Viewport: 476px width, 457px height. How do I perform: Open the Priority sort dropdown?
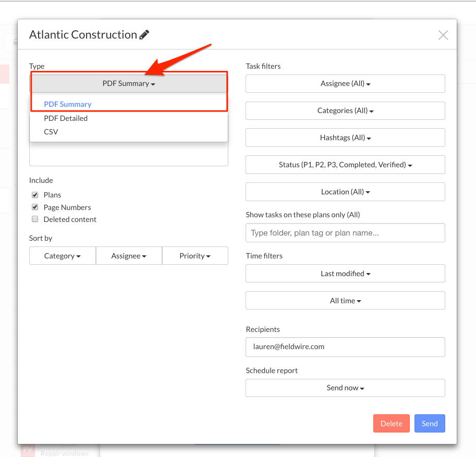click(195, 256)
